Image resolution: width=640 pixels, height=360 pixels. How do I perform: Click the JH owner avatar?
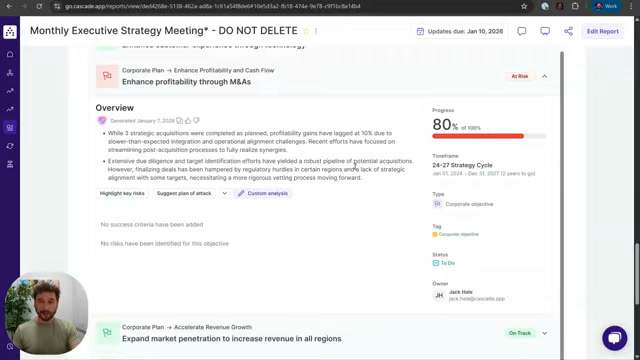pyautogui.click(x=439, y=295)
